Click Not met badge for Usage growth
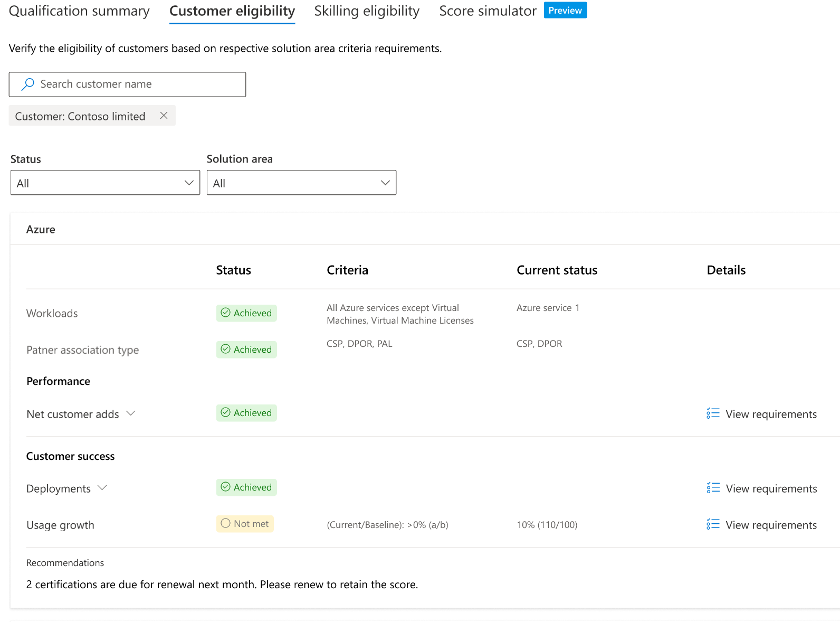This screenshot has width=840, height=622. click(x=245, y=524)
